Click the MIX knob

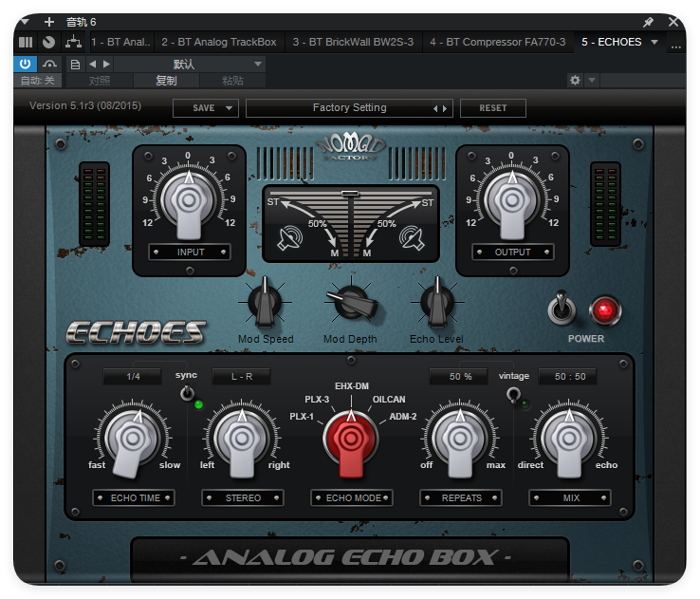[569, 439]
